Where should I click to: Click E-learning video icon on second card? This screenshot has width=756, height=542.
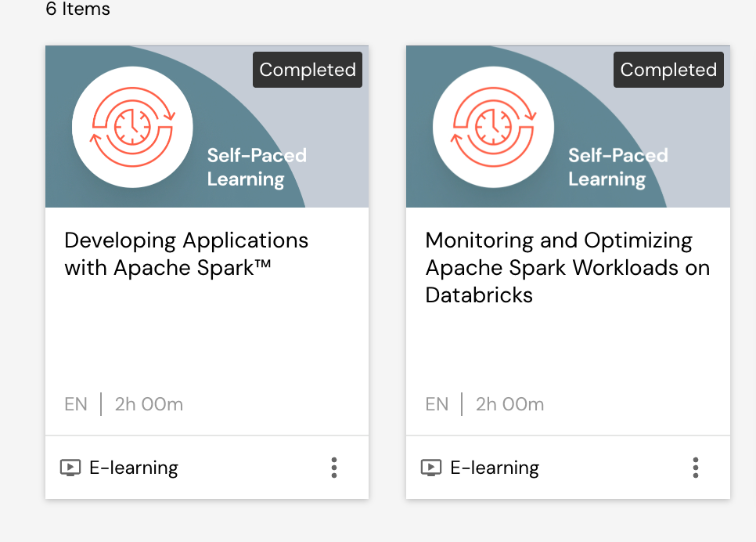tap(431, 468)
